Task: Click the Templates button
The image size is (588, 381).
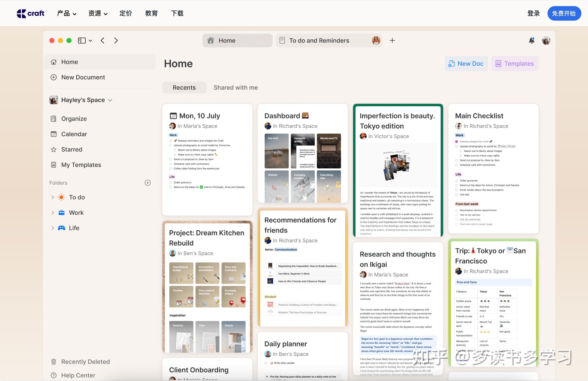Action: tap(515, 64)
